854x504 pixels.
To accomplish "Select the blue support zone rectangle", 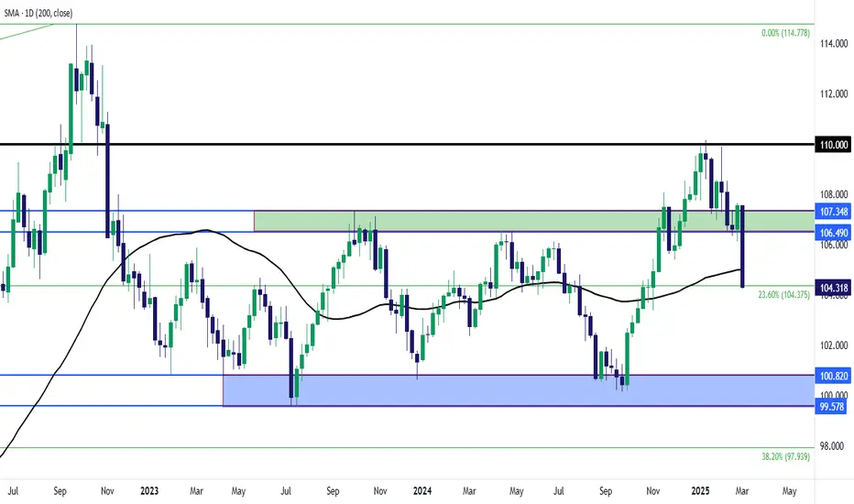I will click(x=519, y=390).
